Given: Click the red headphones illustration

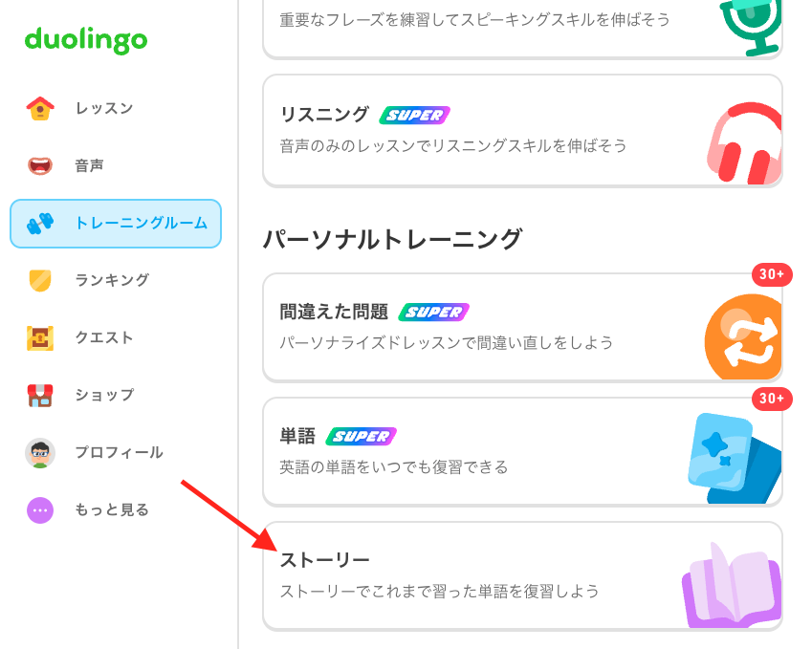Looking at the screenshot, I should (744, 143).
